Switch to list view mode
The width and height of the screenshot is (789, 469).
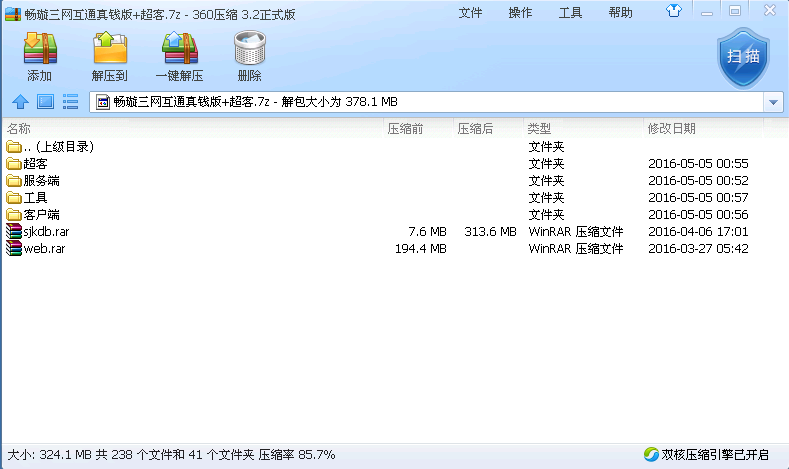71,101
